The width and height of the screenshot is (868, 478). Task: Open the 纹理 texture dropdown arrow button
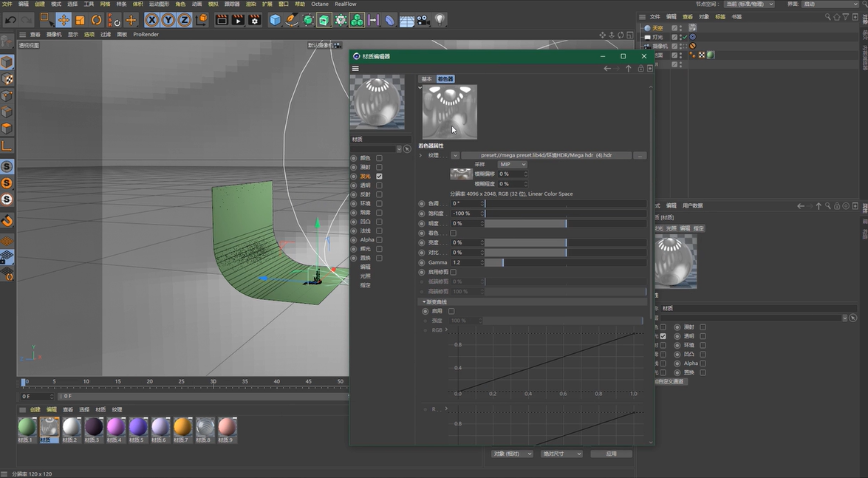tap(455, 156)
